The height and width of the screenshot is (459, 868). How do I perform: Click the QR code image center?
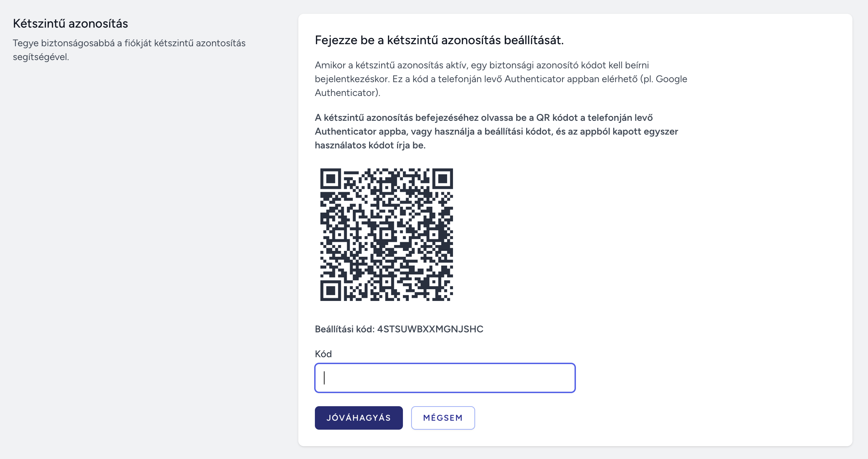click(x=387, y=235)
